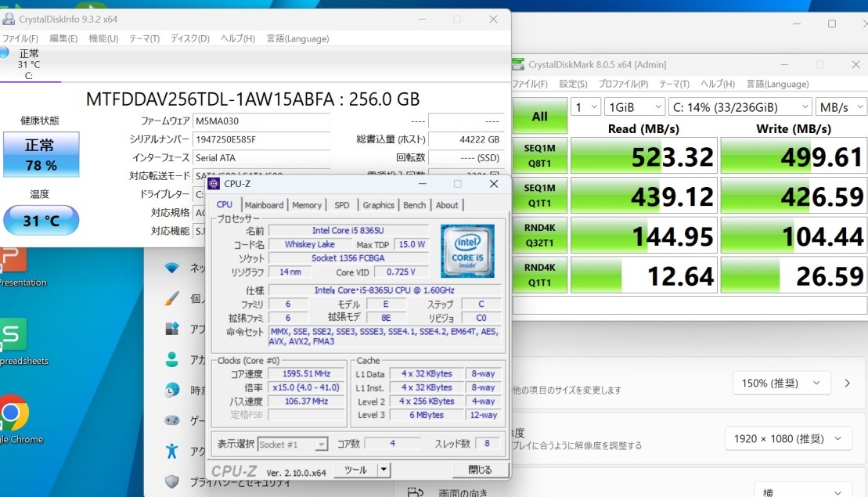Open the test count dropdown showing 1
Viewport: 868px width, 497px height.
585,106
